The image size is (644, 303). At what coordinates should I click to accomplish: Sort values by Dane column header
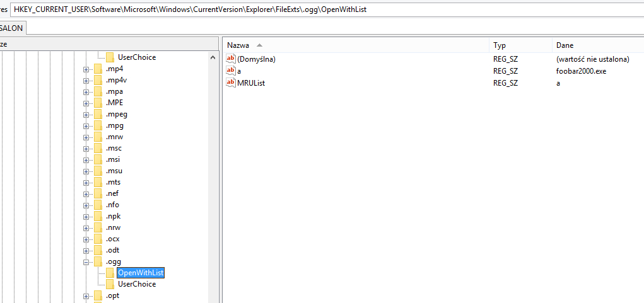(x=598, y=45)
